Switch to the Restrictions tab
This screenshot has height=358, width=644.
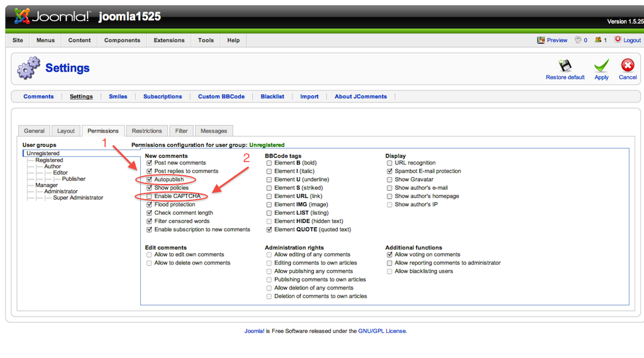pos(147,131)
